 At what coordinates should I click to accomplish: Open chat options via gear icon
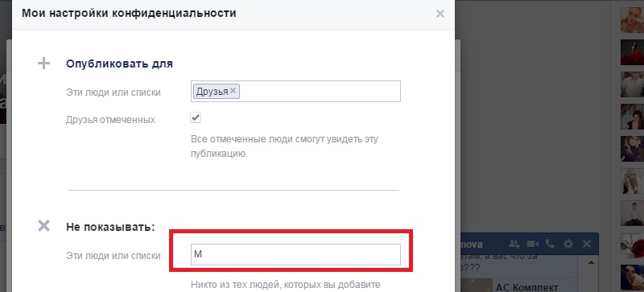tap(568, 244)
